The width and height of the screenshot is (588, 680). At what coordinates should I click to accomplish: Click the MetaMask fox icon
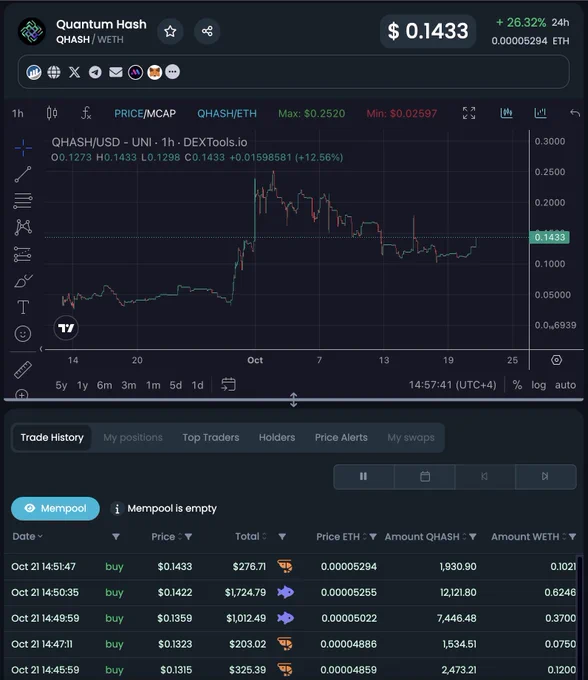pyautogui.click(x=154, y=72)
